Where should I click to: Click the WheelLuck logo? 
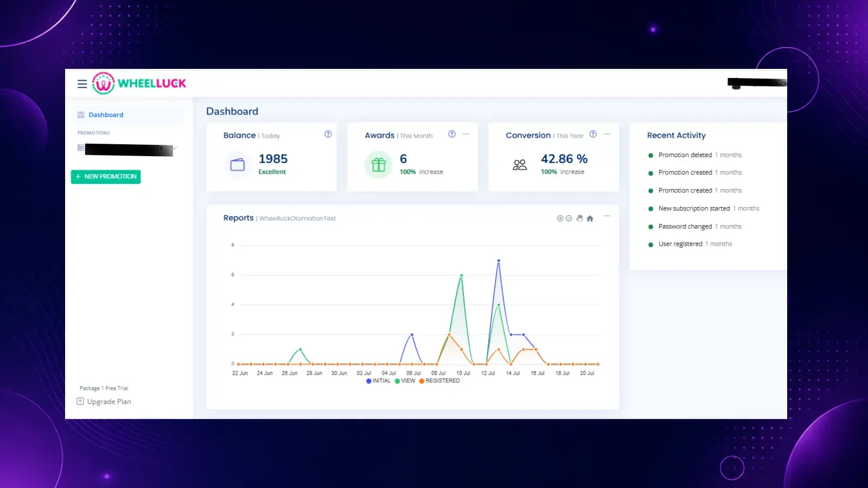(x=139, y=83)
